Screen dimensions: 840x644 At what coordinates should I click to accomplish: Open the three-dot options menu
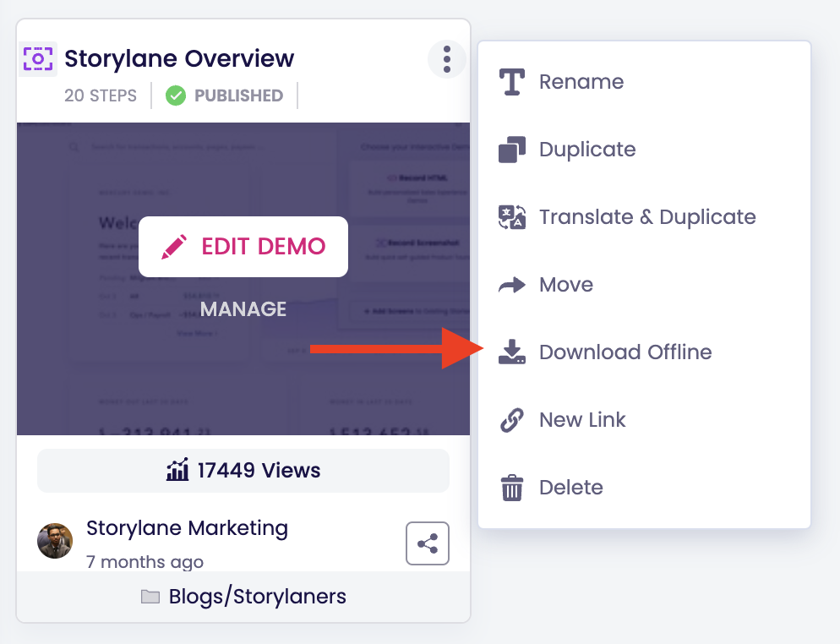point(447,59)
